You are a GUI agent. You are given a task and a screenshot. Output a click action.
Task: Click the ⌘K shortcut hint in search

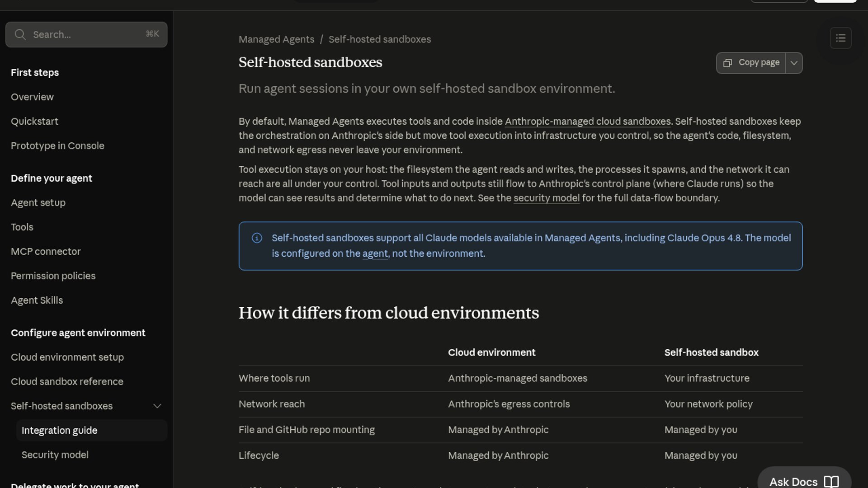pyautogui.click(x=152, y=34)
